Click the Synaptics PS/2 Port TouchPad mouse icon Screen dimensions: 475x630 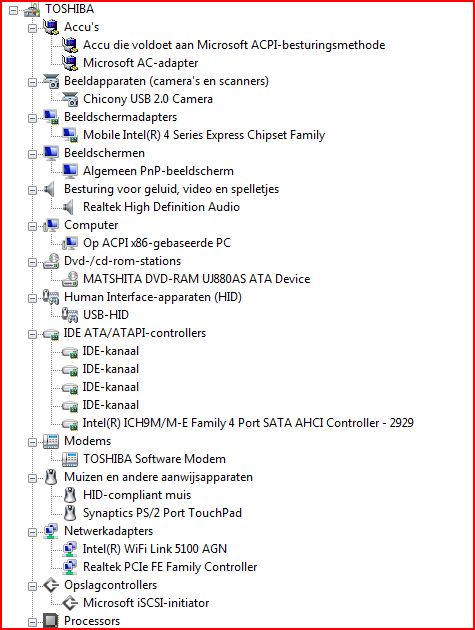[70, 513]
